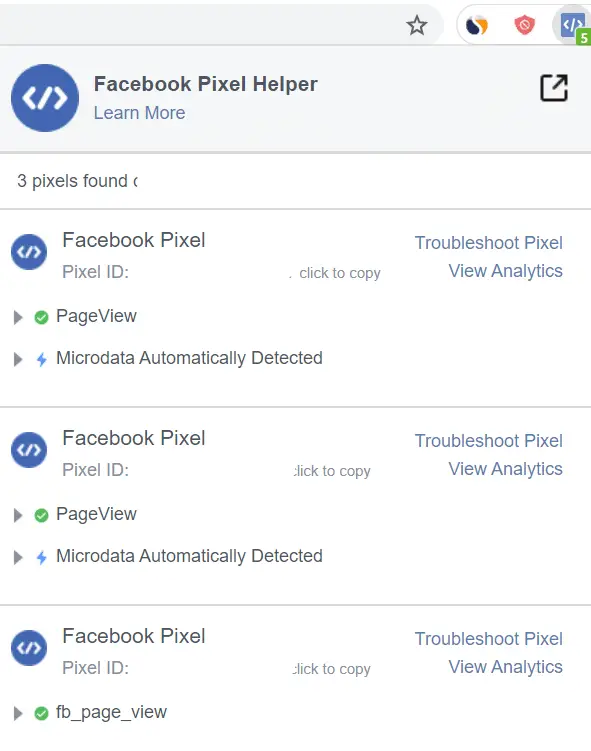
Task: Open Troubleshoot Pixel for the first pixel
Action: (489, 243)
